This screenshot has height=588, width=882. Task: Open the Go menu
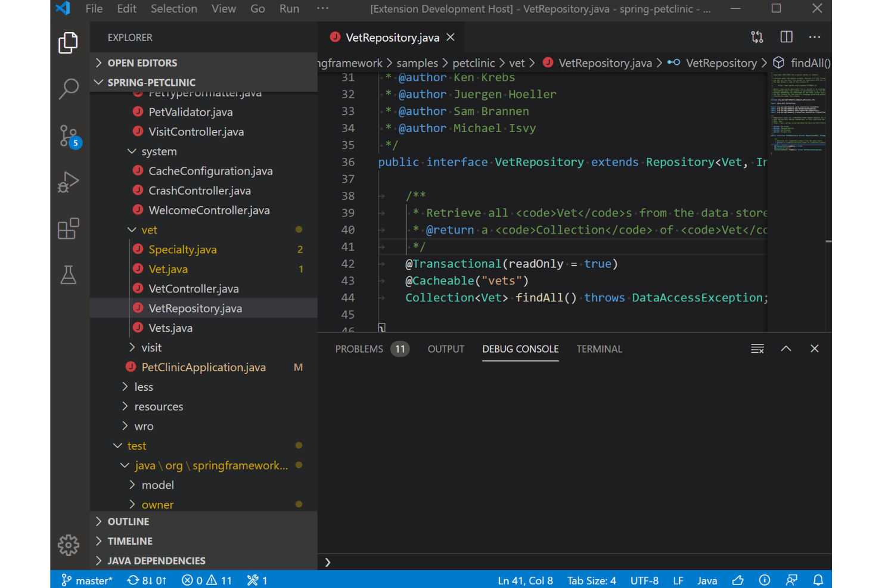pyautogui.click(x=257, y=8)
